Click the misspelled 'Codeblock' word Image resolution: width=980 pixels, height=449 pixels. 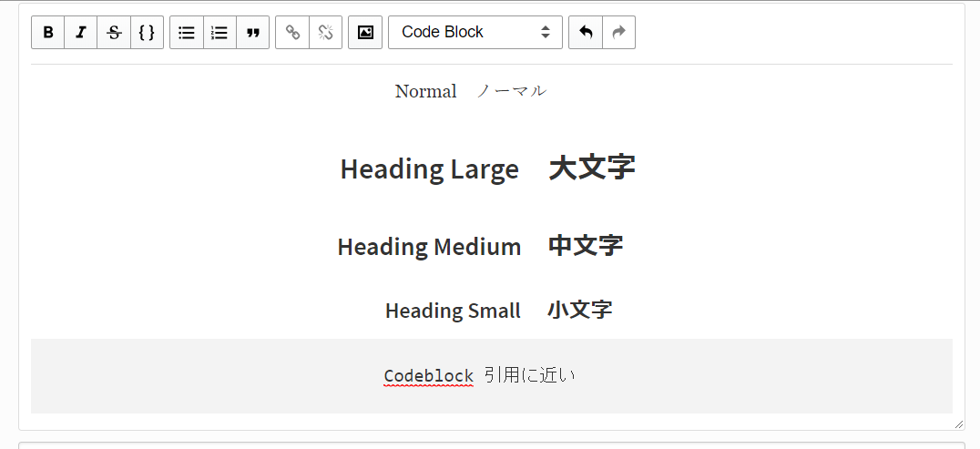point(429,376)
